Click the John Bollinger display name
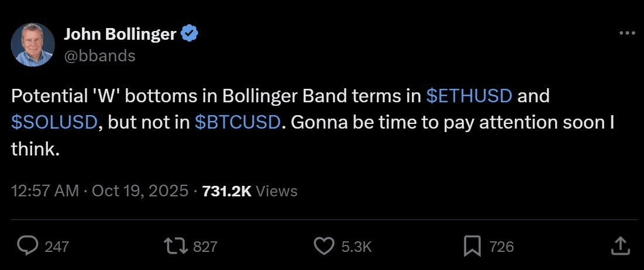The image size is (644, 270). (119, 34)
